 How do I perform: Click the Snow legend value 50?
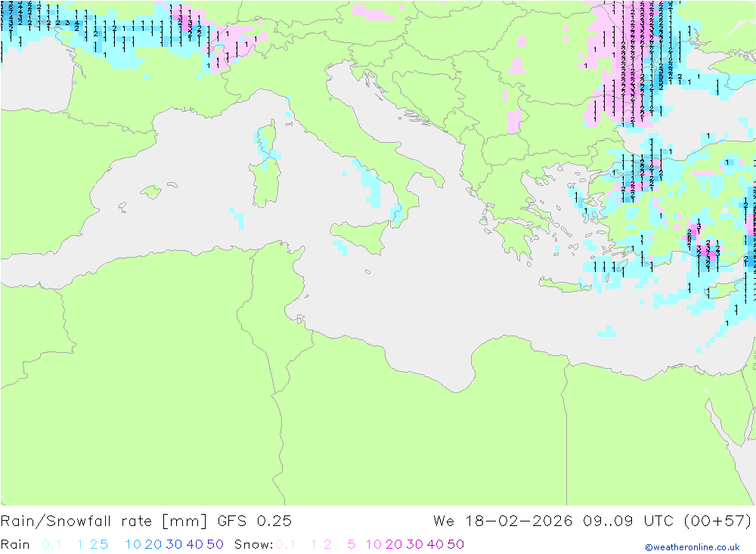coord(456,544)
